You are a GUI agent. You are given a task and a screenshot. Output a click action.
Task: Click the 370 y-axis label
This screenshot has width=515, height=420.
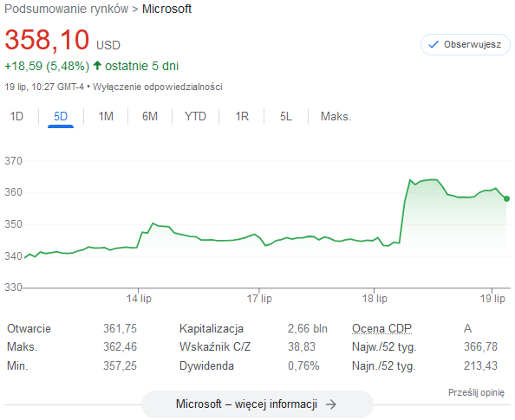[13, 161]
